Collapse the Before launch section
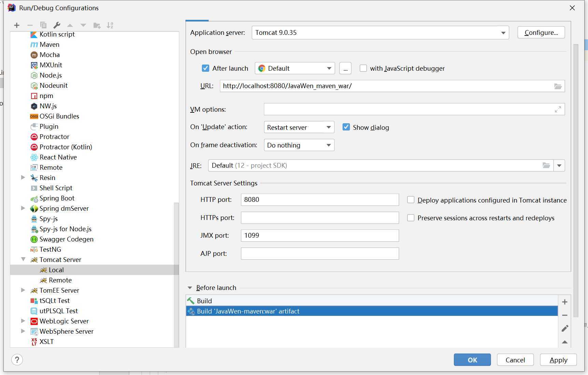588x375 pixels. click(190, 288)
